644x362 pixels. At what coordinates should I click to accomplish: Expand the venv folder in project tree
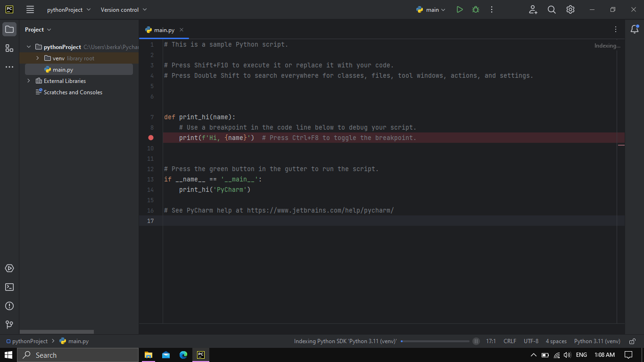pos(38,58)
